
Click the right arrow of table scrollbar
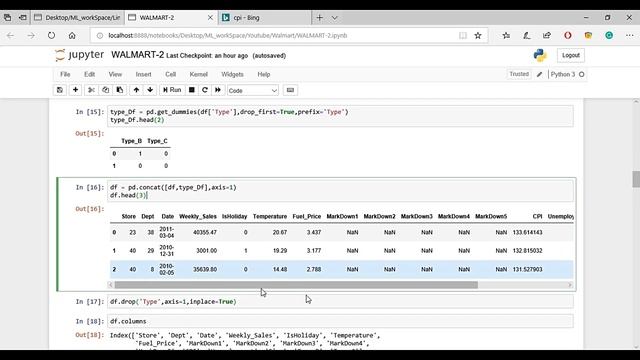(570, 285)
